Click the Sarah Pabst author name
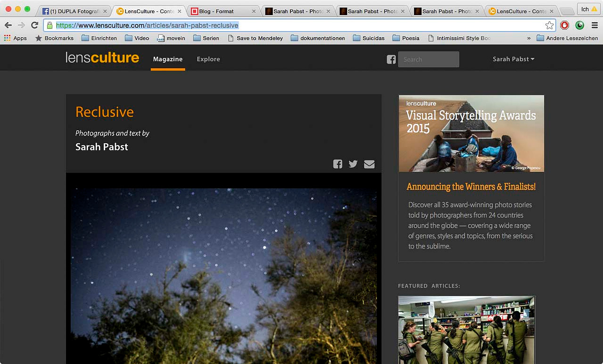Viewport: 603px width, 364px height. [x=102, y=147]
